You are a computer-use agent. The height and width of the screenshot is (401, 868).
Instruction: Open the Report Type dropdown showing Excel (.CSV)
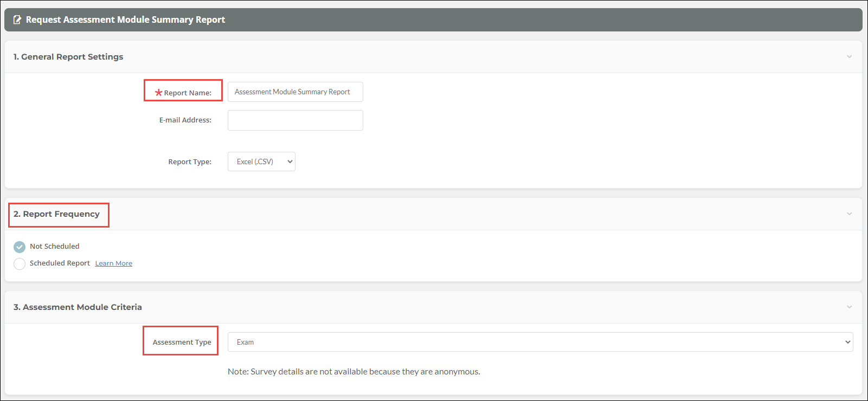click(x=261, y=161)
